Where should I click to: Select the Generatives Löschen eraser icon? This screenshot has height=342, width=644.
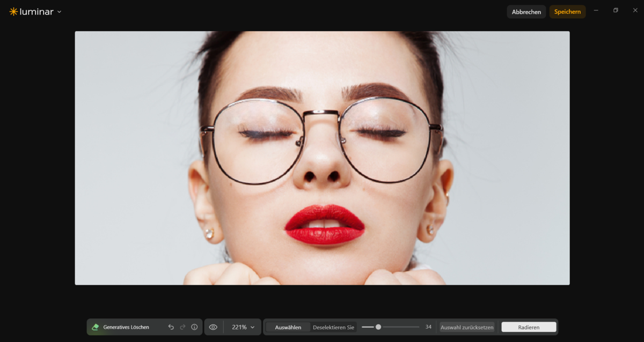click(96, 327)
